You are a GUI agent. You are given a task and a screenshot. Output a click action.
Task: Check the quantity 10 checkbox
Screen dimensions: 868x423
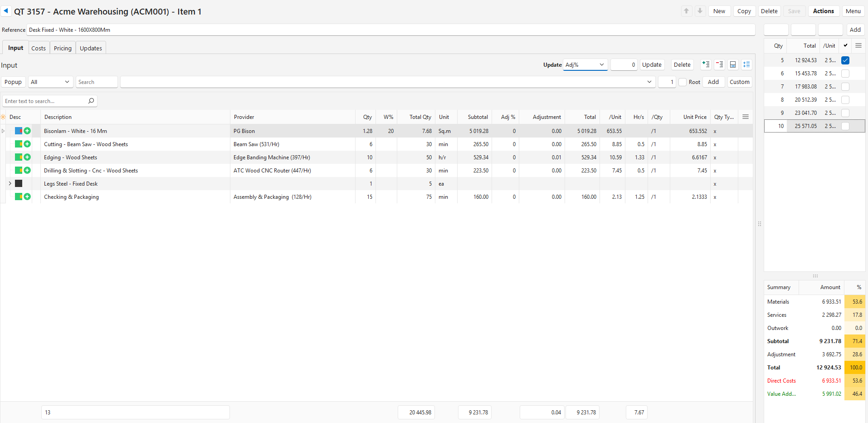[x=845, y=126]
